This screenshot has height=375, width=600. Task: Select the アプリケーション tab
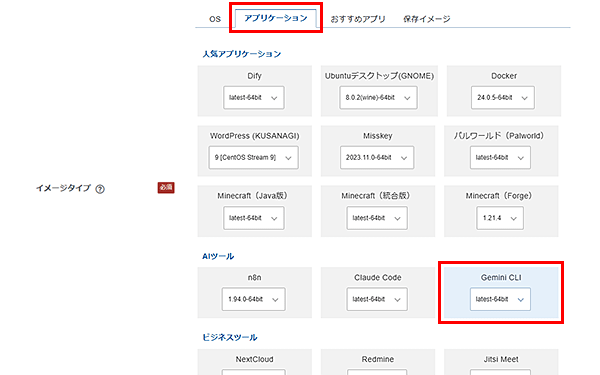(x=276, y=18)
